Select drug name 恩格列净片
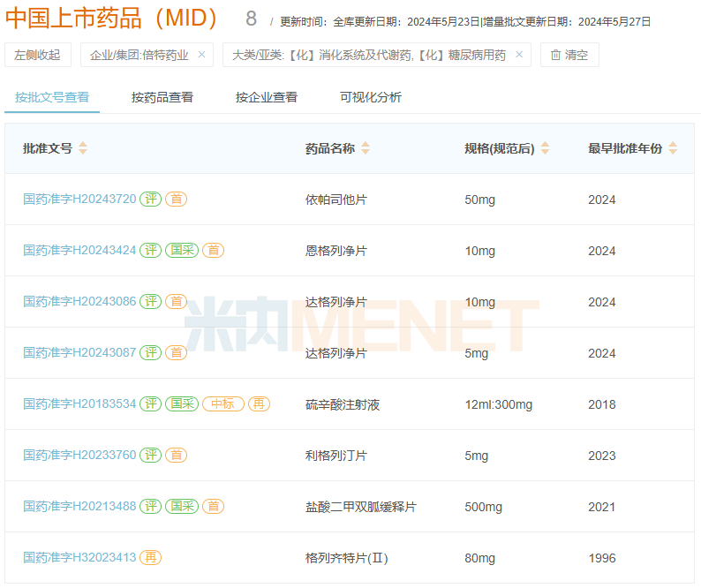 [336, 251]
